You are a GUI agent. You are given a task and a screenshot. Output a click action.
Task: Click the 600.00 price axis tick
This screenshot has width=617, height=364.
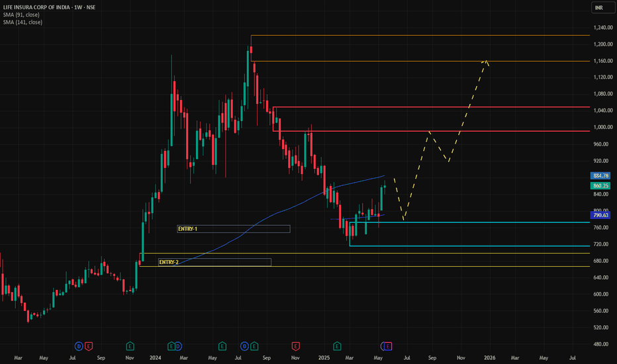tap(600, 294)
